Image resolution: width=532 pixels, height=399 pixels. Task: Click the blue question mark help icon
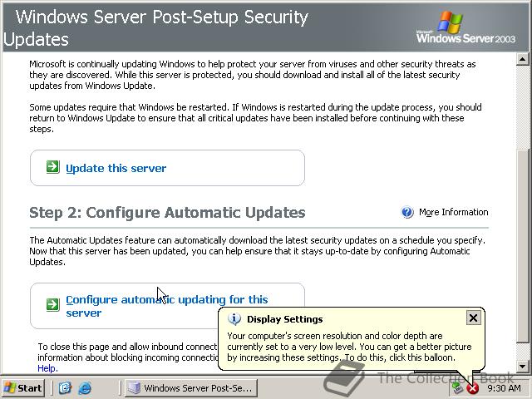click(407, 213)
